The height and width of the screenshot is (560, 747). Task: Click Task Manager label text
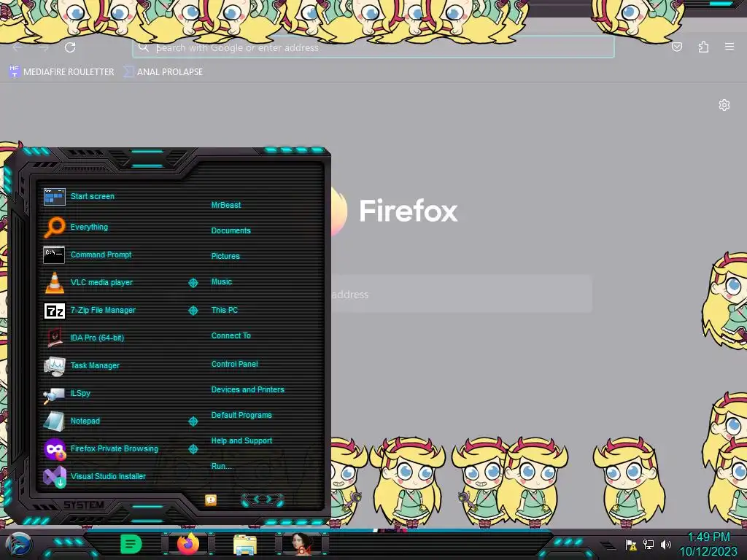point(95,366)
